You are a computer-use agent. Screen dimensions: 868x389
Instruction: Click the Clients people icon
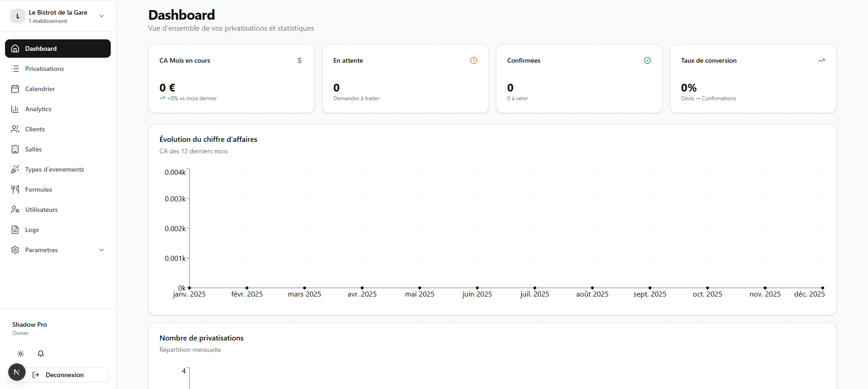point(15,129)
